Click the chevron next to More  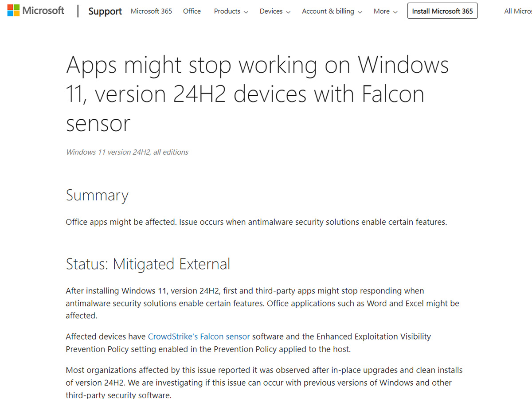(x=395, y=12)
